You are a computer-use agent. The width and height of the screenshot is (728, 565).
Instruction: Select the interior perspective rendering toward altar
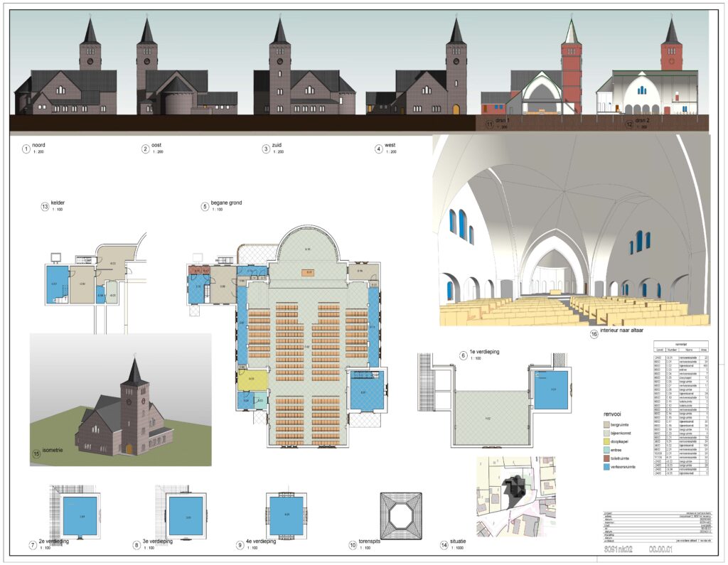(x=571, y=231)
